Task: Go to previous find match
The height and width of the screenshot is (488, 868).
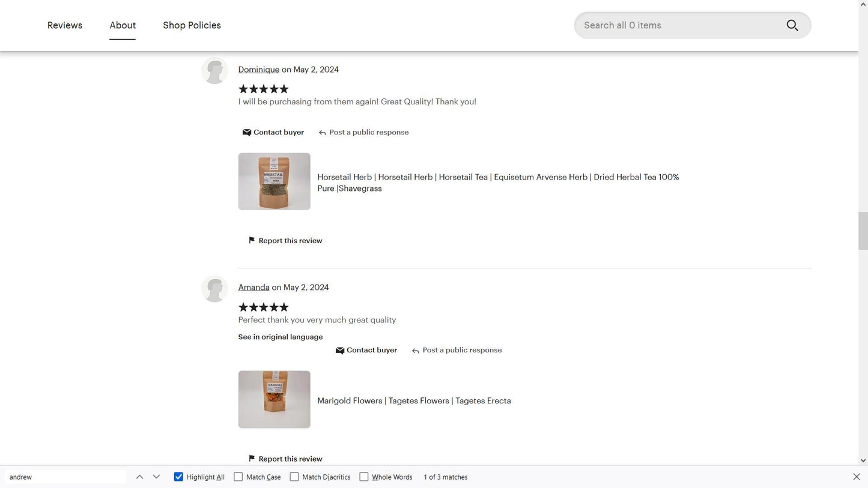Action: (139, 477)
